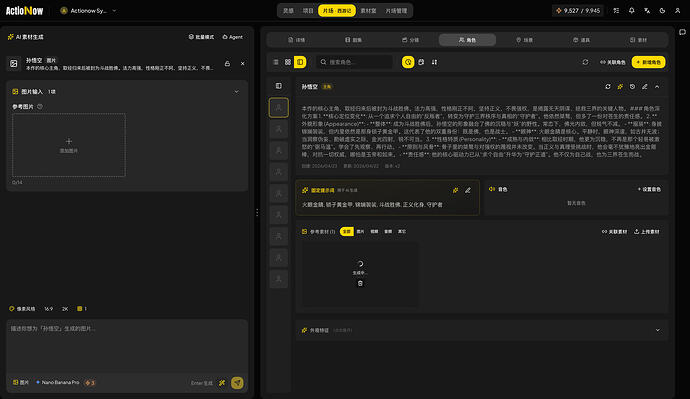
Task: Collapse the 图片输入 section
Action: click(x=236, y=92)
